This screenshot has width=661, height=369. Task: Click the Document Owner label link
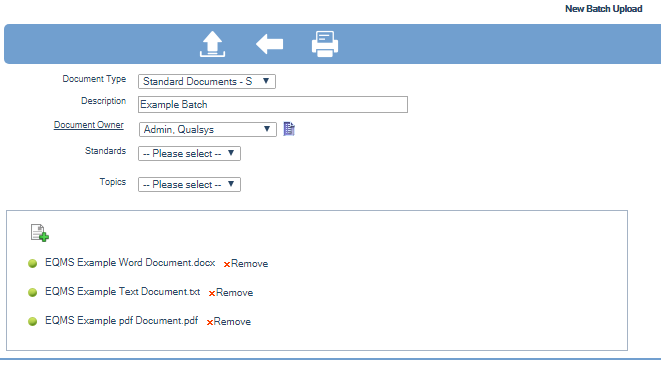point(89,125)
